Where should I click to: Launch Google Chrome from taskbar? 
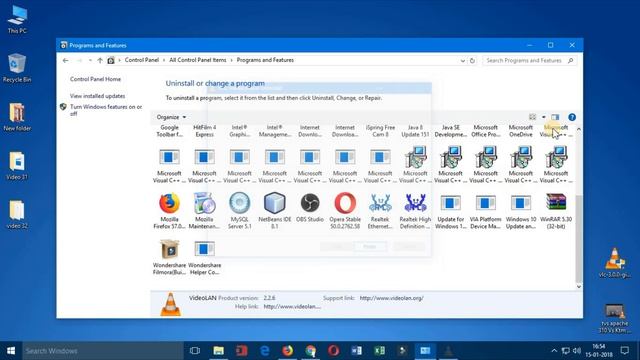(311, 351)
